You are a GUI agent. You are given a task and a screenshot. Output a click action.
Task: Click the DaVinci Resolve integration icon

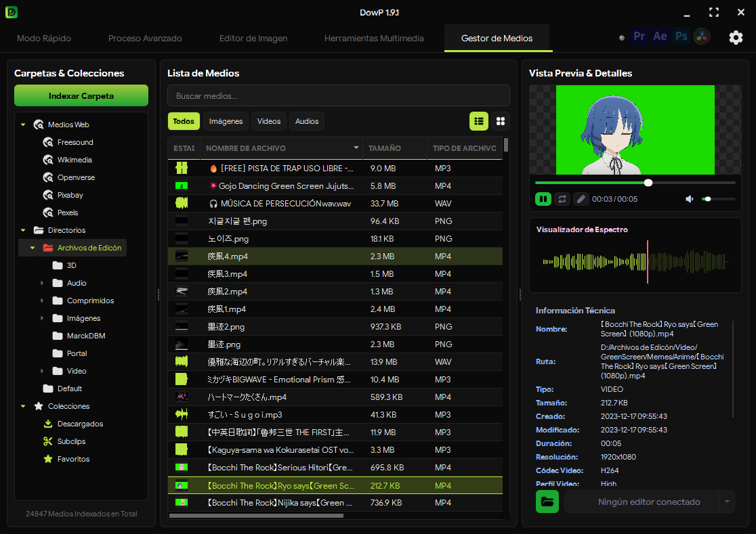(x=702, y=37)
